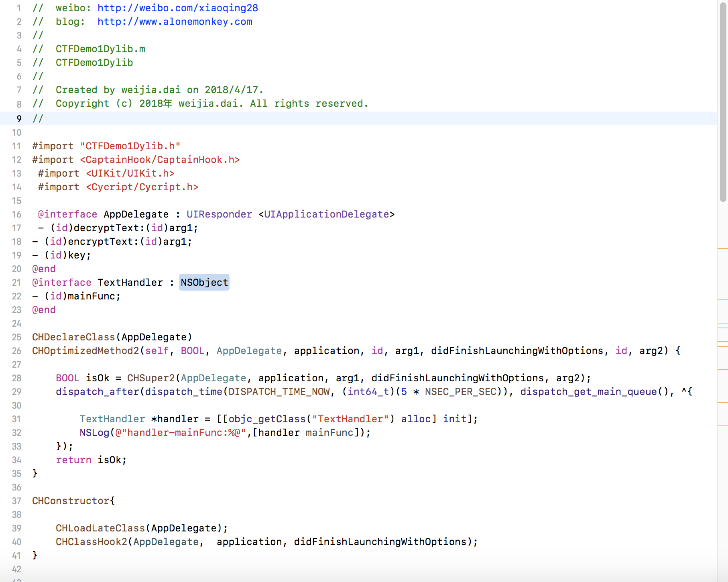The height and width of the screenshot is (582, 728).
Task: Click the topmost orange marker in scrollbar gutter
Action: pos(722,249)
